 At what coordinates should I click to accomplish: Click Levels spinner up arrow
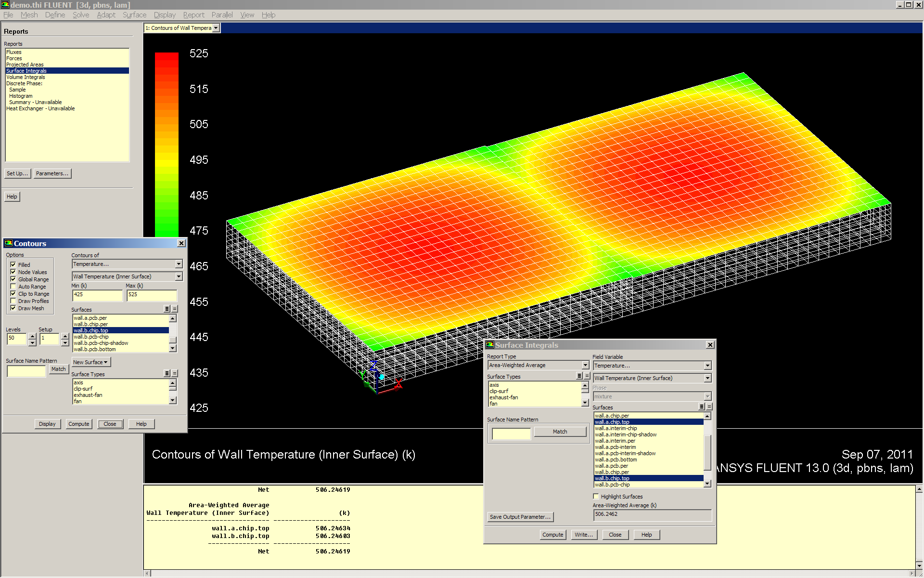point(32,336)
